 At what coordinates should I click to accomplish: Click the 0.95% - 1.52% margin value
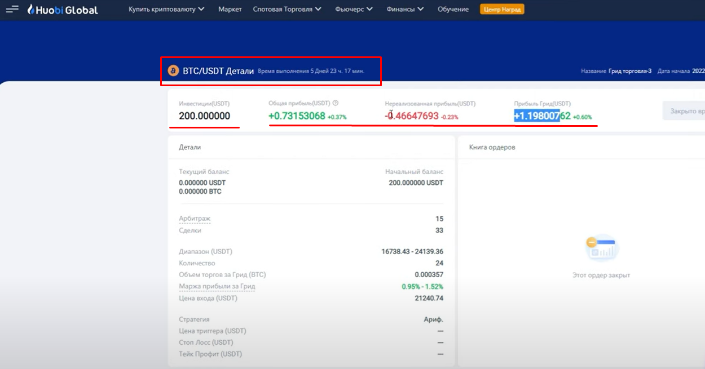(x=422, y=286)
